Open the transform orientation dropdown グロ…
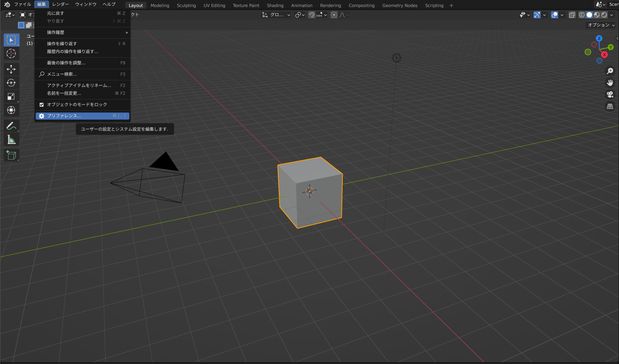 [276, 15]
